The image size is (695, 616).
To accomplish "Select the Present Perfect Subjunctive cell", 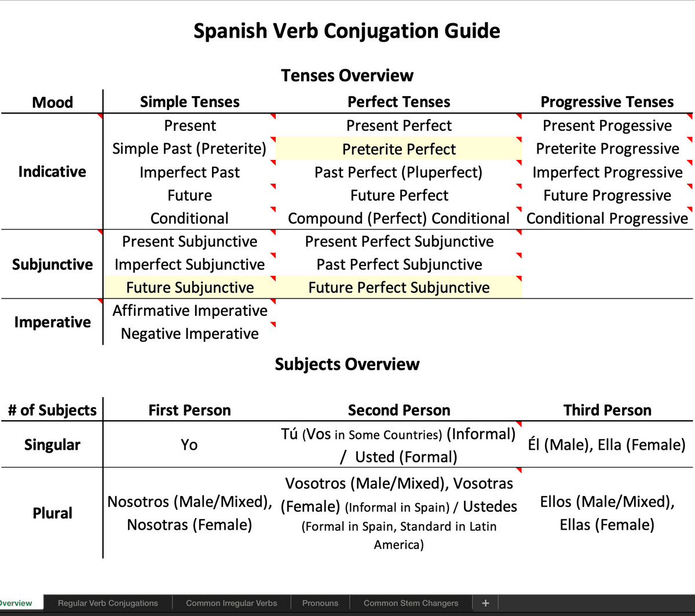I will tap(399, 242).
